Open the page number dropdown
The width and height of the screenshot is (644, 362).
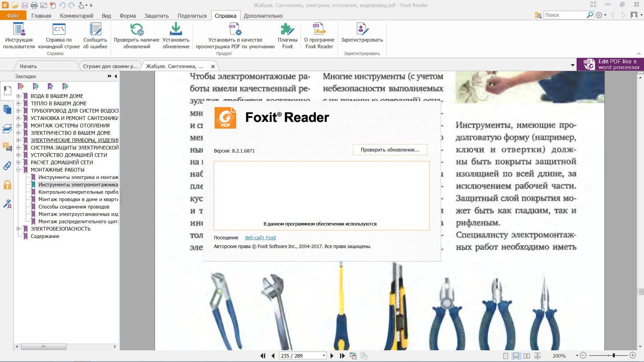(324, 356)
